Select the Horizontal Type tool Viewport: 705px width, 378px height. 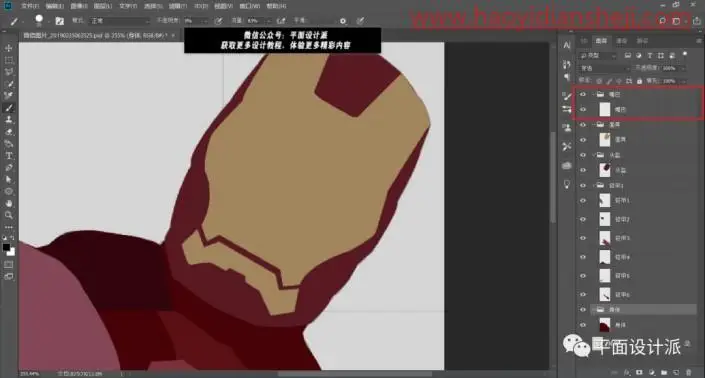coord(9,156)
